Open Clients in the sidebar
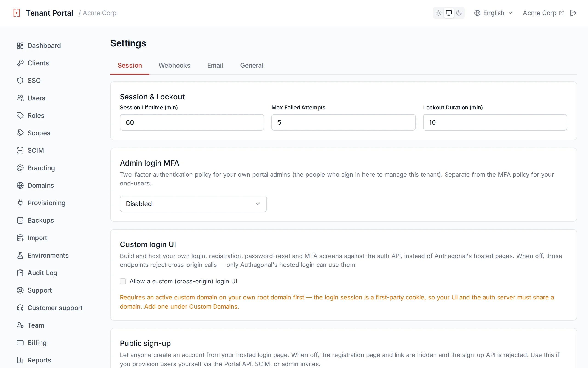 coord(38,63)
